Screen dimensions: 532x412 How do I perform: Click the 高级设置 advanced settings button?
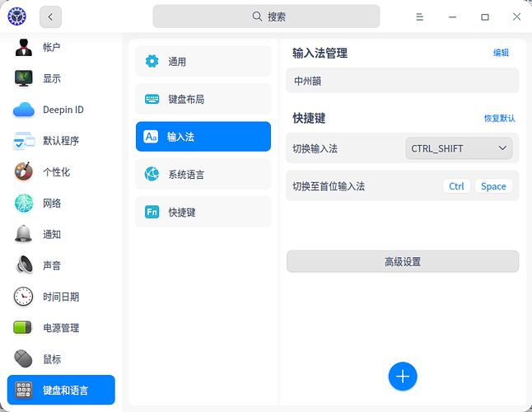click(403, 262)
